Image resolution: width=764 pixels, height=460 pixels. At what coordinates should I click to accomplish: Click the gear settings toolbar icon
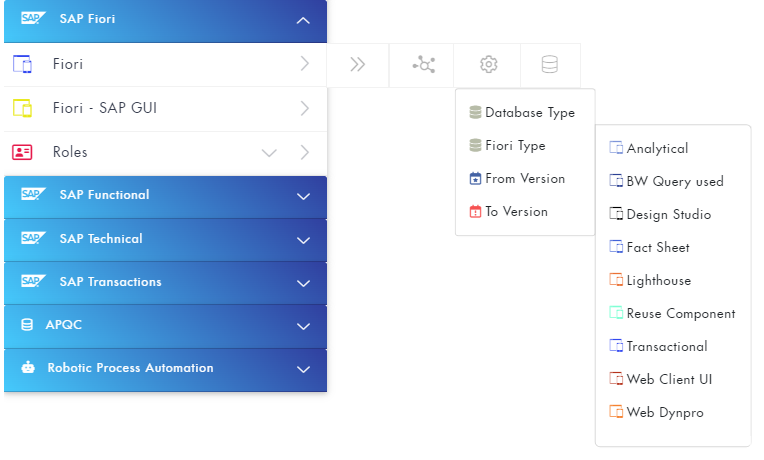489,64
